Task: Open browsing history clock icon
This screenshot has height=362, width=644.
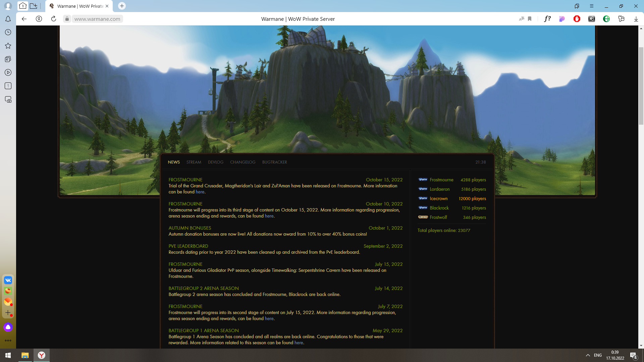Action: pyautogui.click(x=8, y=32)
